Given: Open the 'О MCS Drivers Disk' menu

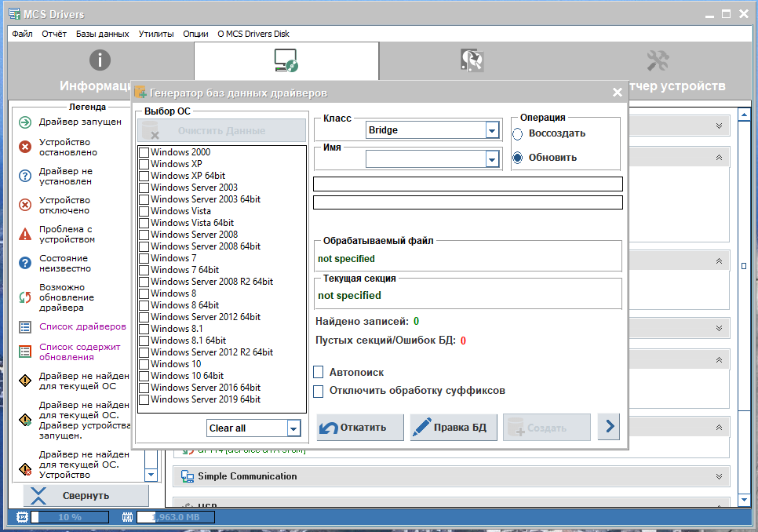Looking at the screenshot, I should [x=253, y=34].
